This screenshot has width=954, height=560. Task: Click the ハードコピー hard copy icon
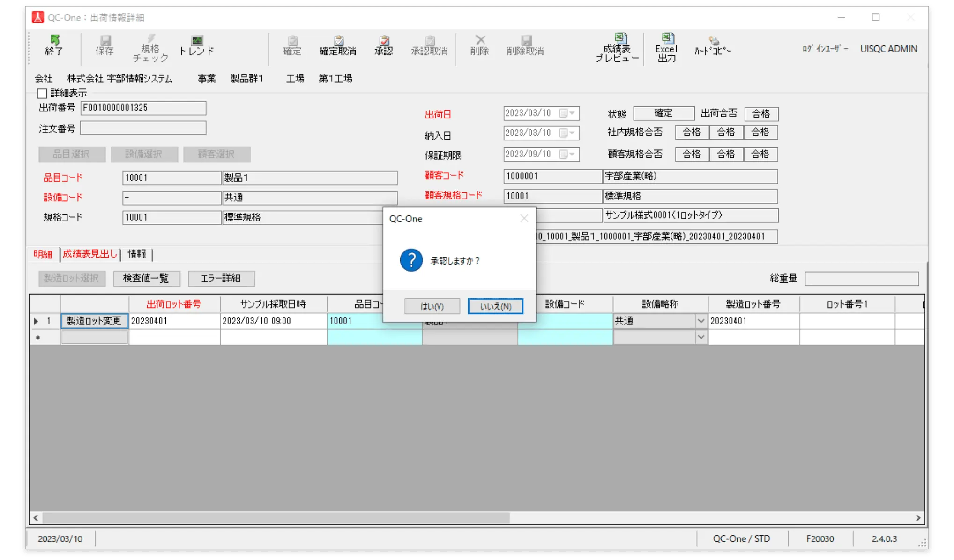click(712, 46)
